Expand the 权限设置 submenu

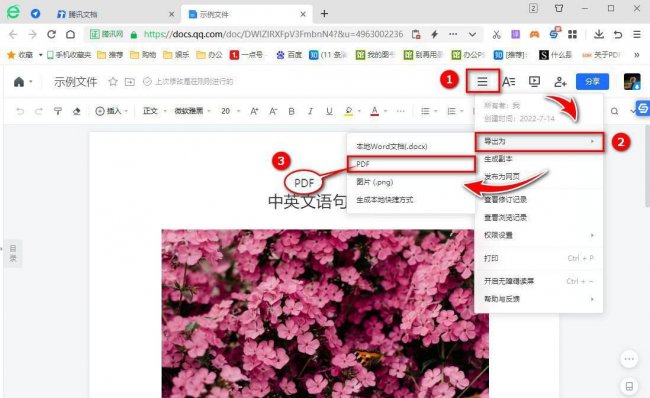click(539, 235)
